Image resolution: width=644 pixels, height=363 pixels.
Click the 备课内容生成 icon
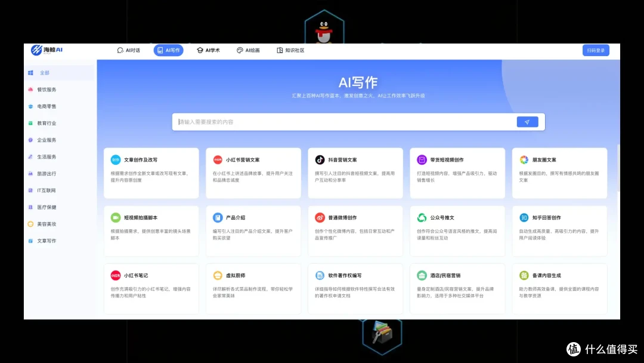(x=524, y=275)
